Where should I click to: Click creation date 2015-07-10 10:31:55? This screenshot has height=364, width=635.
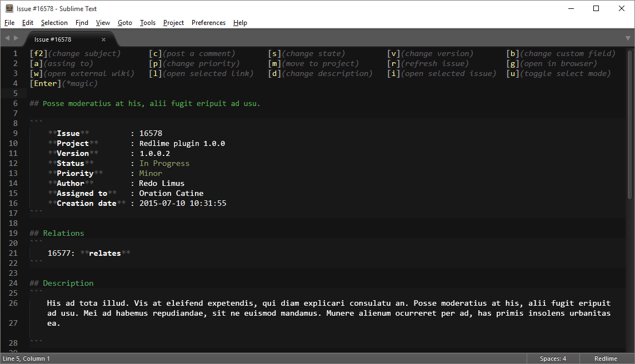tap(183, 204)
